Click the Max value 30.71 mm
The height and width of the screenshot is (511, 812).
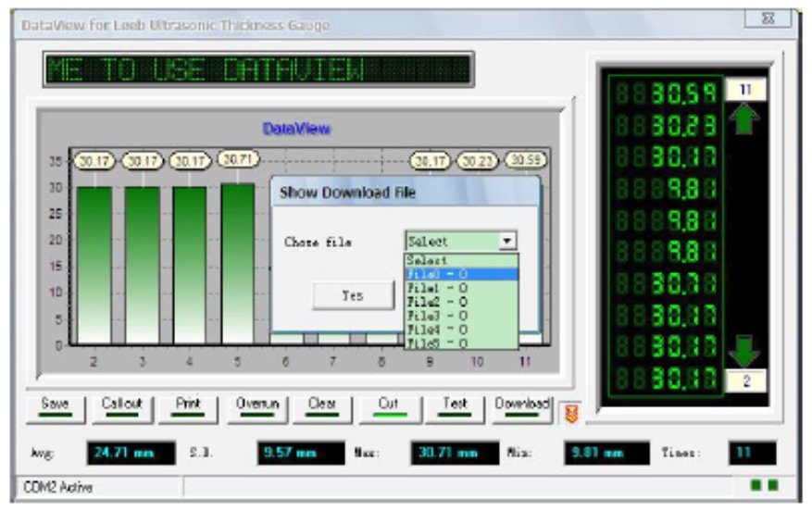point(455,453)
